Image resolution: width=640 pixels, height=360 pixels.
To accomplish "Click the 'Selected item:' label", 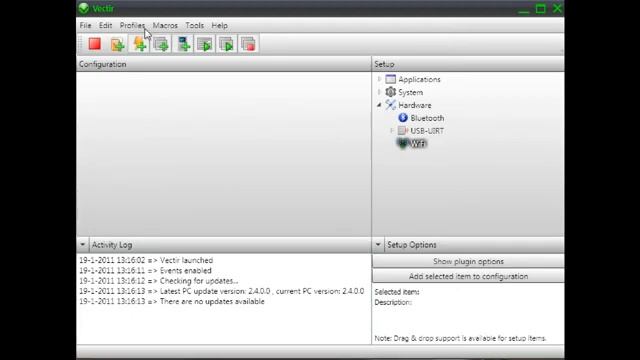I will coord(397,292).
